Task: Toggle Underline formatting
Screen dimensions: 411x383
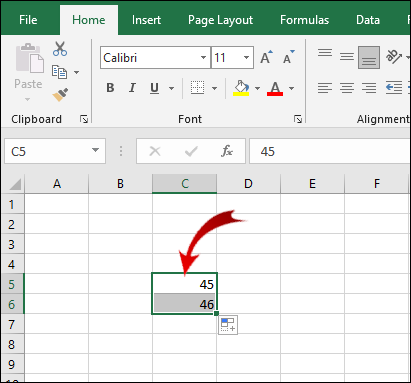Action: [154, 88]
